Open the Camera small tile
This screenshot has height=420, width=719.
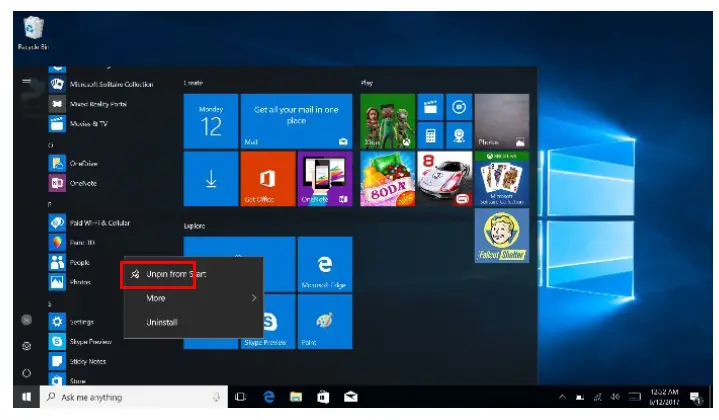tap(459, 136)
